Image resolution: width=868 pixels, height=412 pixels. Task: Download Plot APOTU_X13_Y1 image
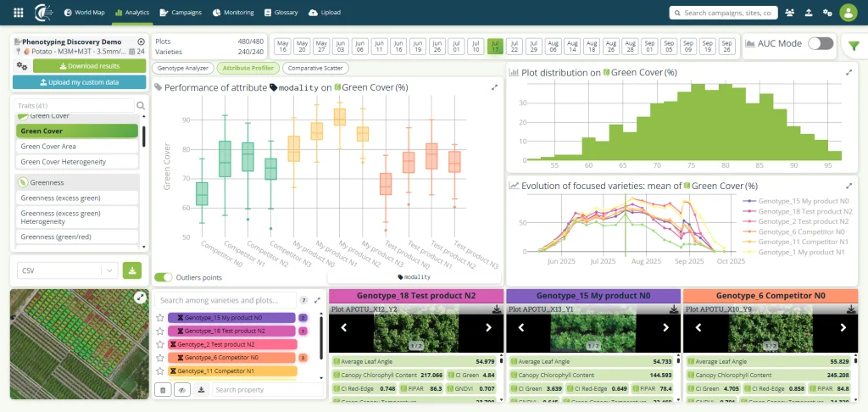click(x=674, y=309)
